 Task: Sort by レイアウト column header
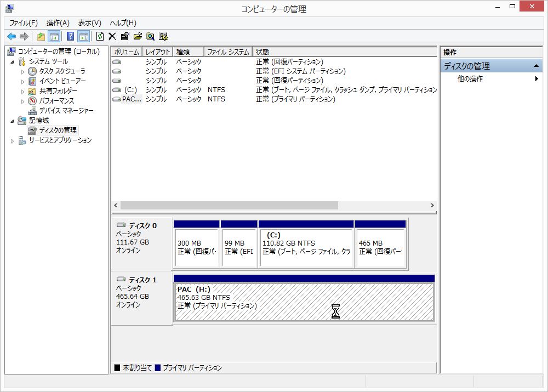click(157, 52)
